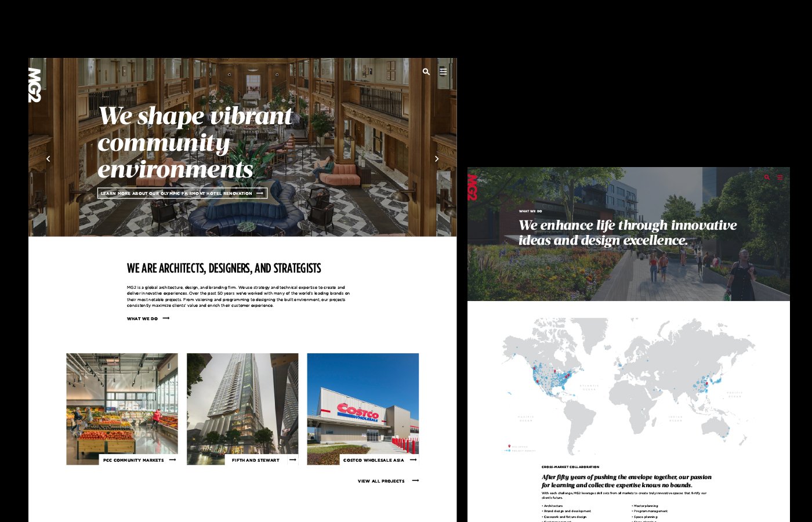Open Fifth and Stewart project image
The height and width of the screenshot is (522, 812).
point(242,409)
